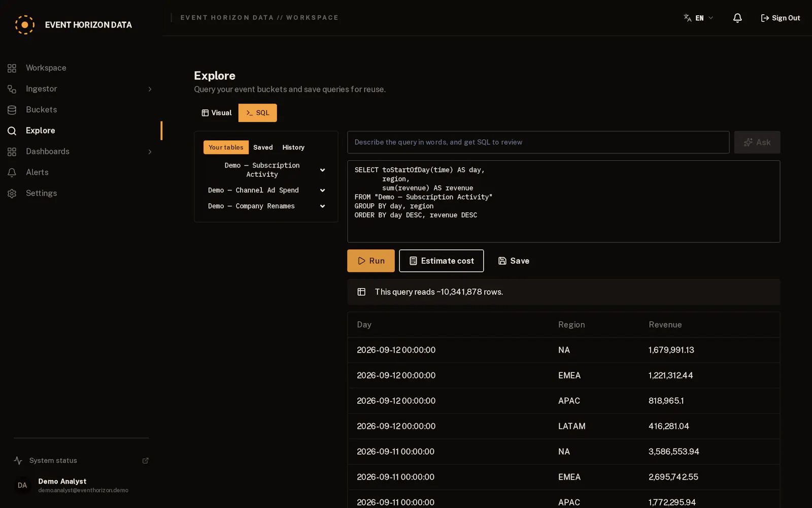
Task: Select the Your tables tab
Action: point(226,147)
